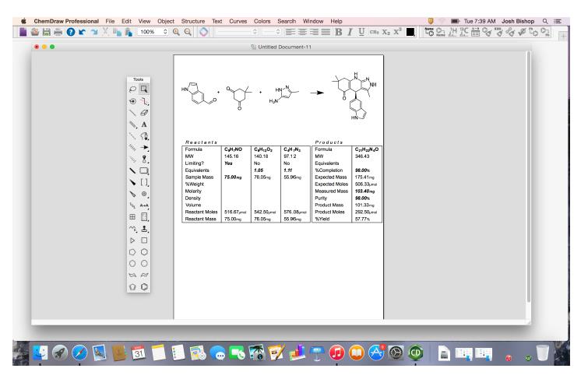This screenshot has height=386, width=588.
Task: Choose the Benzene ring tool
Action: [x=144, y=286]
